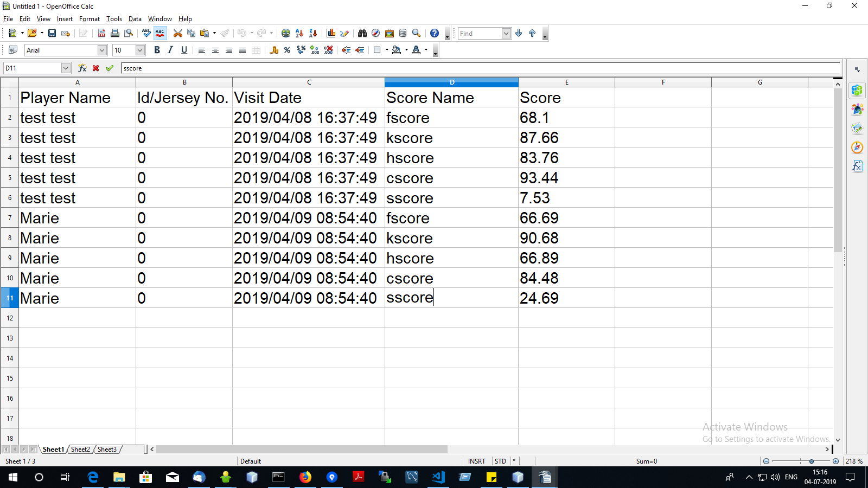Image resolution: width=868 pixels, height=488 pixels.
Task: Apply percent number format
Action: pos(287,50)
